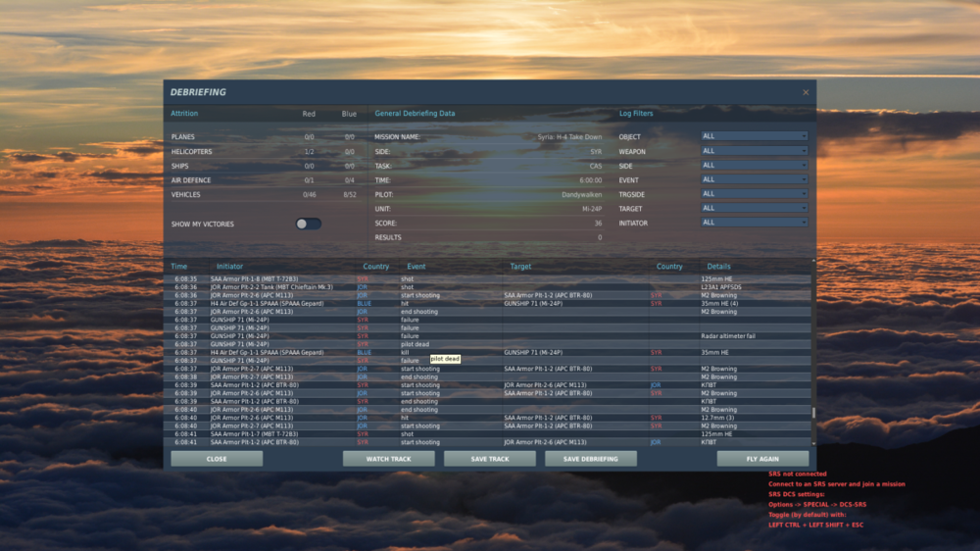Click the FLY AGAIN button
This screenshot has width=980, height=551.
pyautogui.click(x=762, y=459)
